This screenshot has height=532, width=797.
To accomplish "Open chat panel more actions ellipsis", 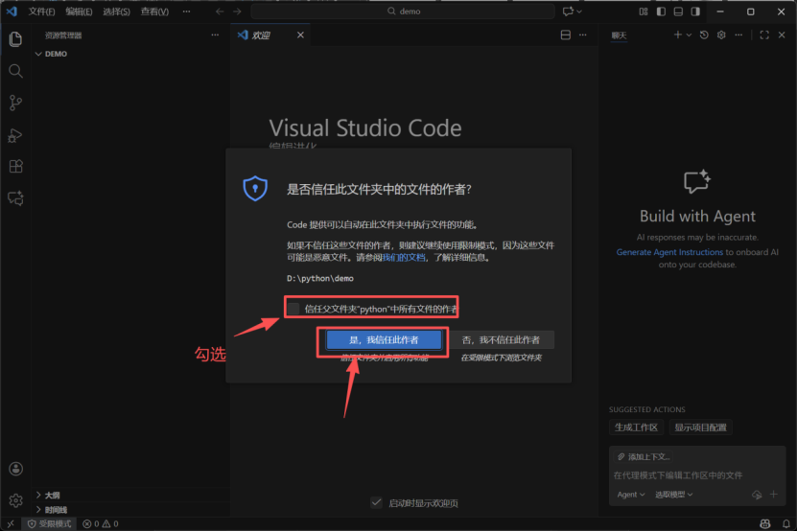I will click(738, 35).
